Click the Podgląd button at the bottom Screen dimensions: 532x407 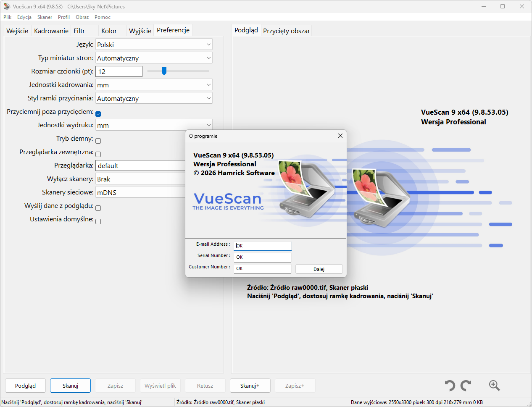25,386
